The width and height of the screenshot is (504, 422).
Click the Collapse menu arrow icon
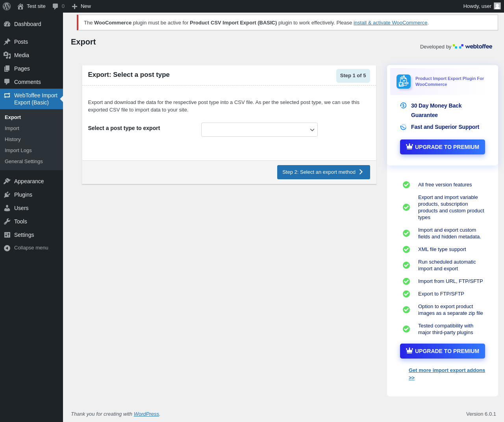pos(7,248)
